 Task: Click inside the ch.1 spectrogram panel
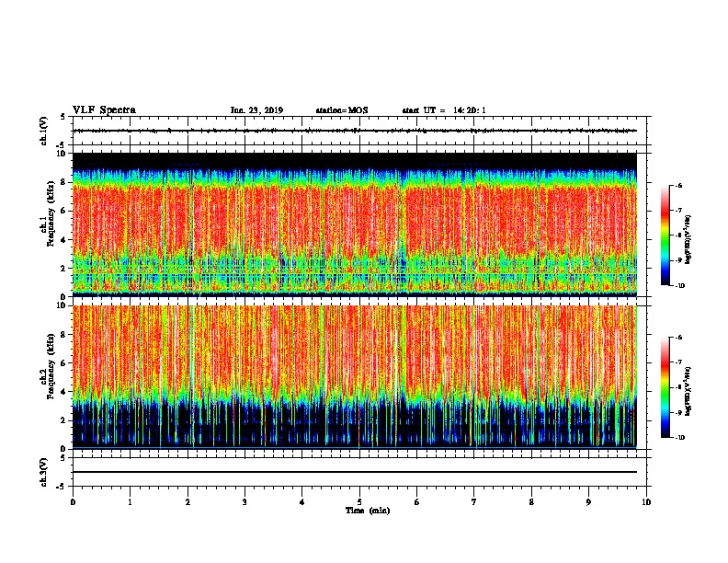[x=355, y=224]
